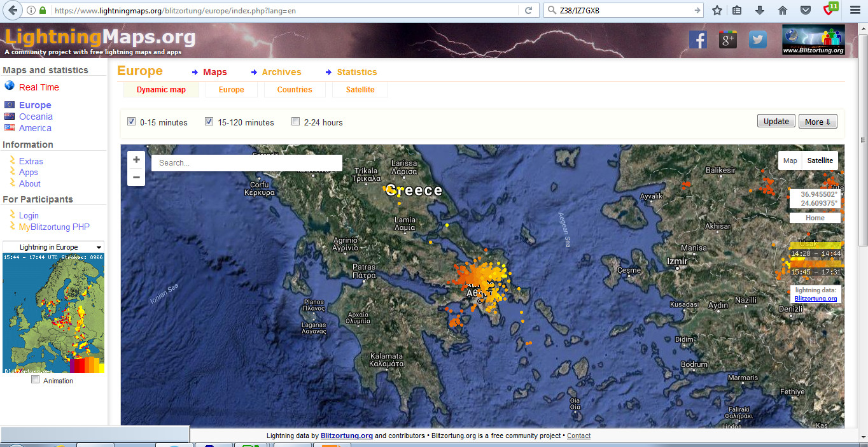Select the Europe maps tab
The width and height of the screenshot is (868, 447).
point(232,90)
